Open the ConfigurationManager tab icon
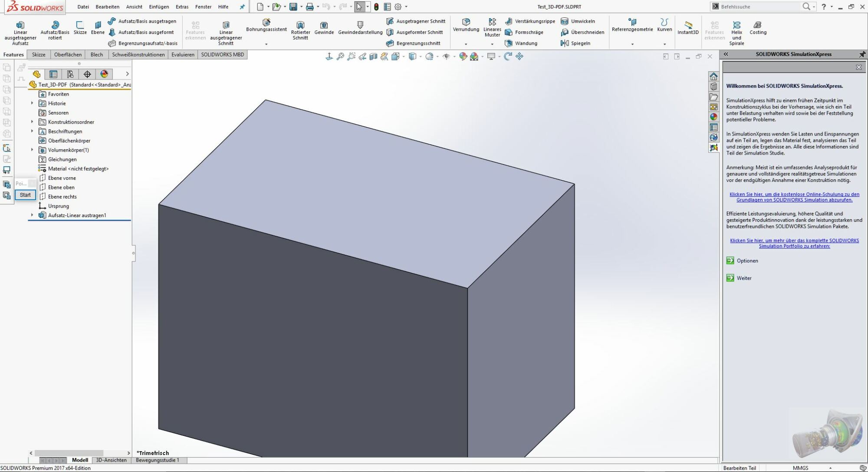 70,74
